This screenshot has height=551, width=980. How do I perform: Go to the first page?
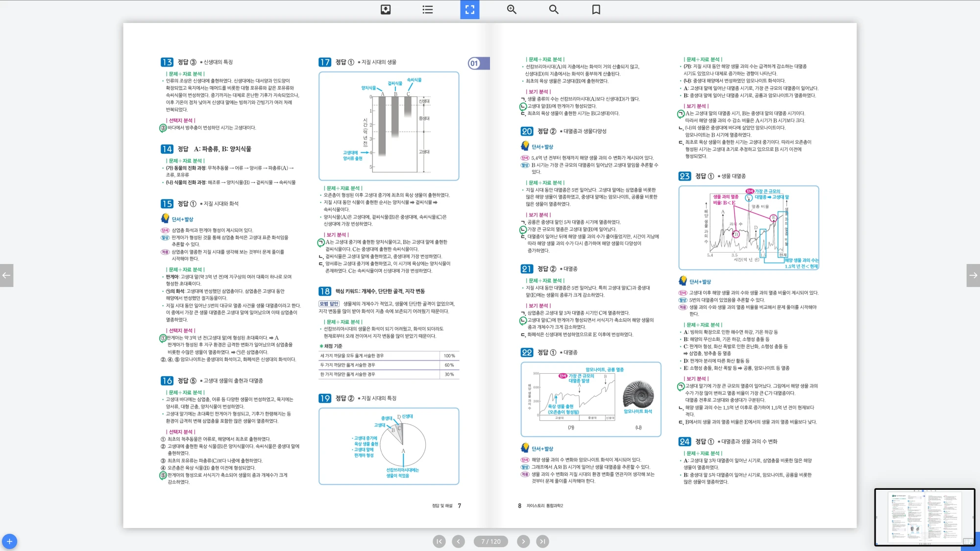tap(439, 541)
